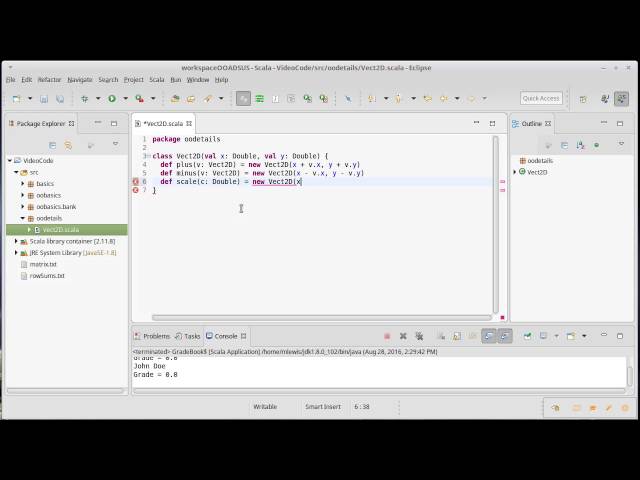Open the Navigate menu

coord(80,80)
